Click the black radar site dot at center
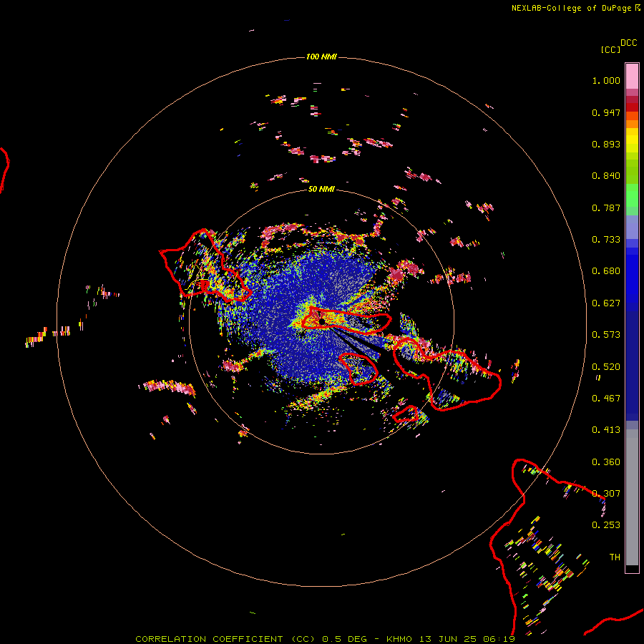This screenshot has width=644, height=644. pos(322,321)
